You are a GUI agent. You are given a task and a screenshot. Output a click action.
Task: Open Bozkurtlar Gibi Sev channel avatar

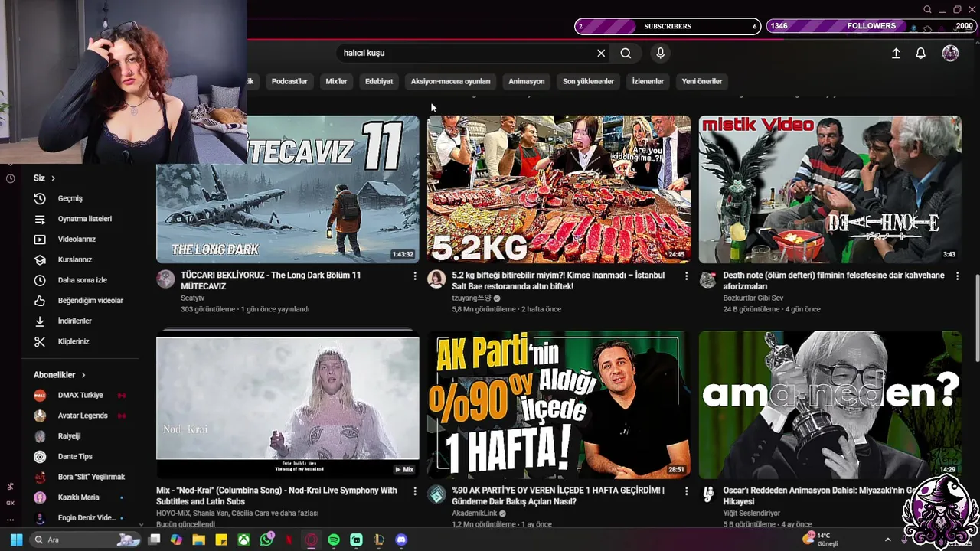708,279
